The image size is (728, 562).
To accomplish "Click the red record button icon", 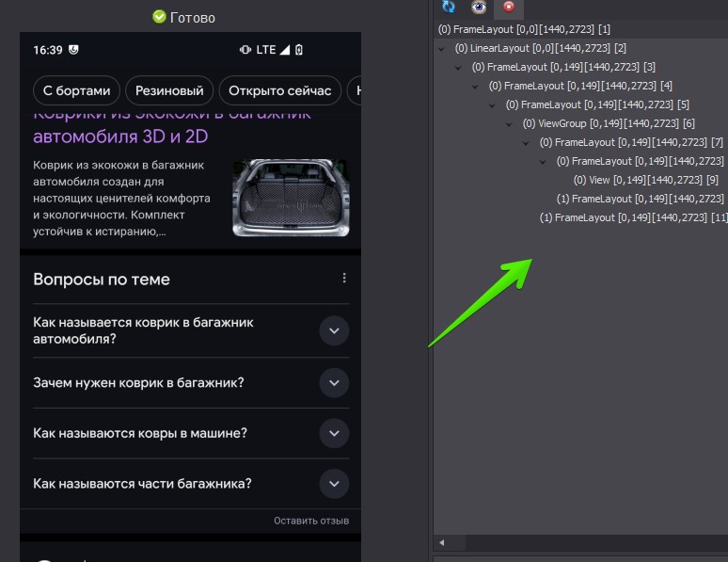I will (x=509, y=7).
